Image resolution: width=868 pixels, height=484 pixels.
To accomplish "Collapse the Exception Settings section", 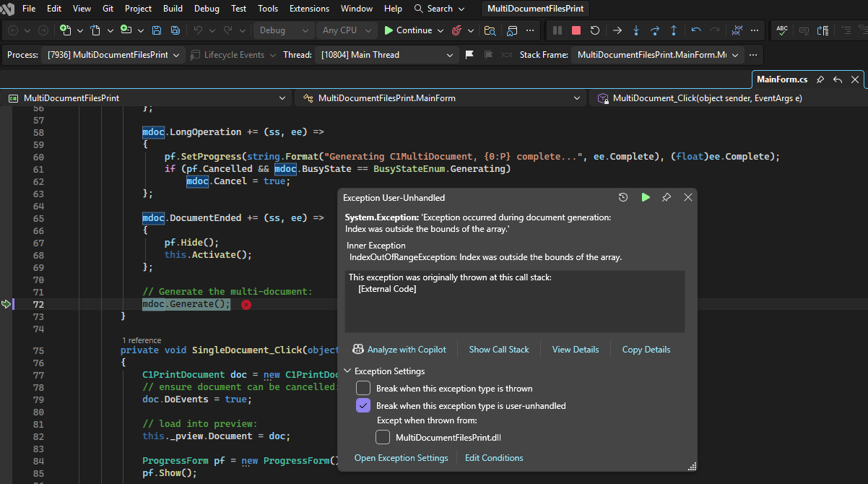I will pyautogui.click(x=347, y=371).
